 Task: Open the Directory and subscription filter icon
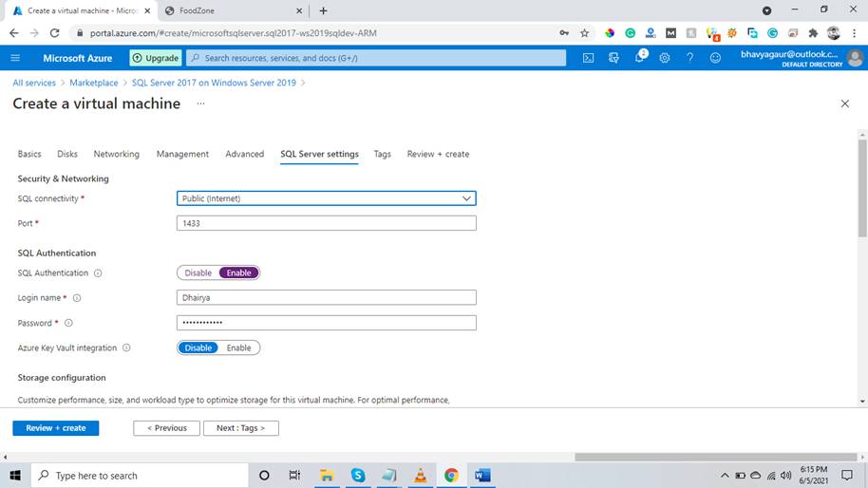coord(613,58)
